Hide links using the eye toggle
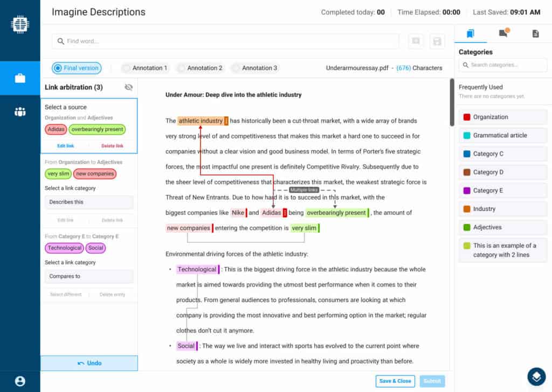 click(128, 87)
